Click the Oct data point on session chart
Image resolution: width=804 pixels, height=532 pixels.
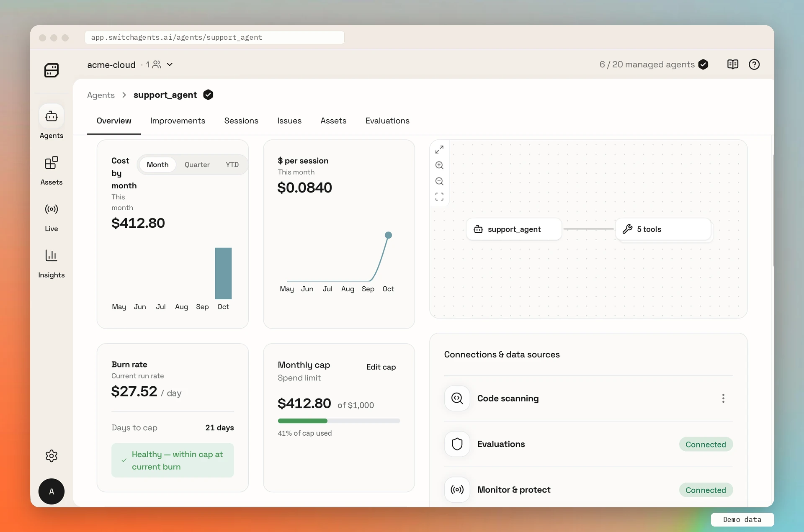[x=388, y=235]
